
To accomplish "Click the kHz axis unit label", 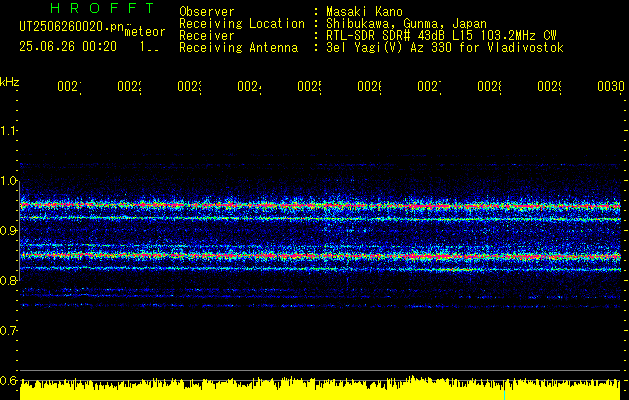I will (10, 82).
